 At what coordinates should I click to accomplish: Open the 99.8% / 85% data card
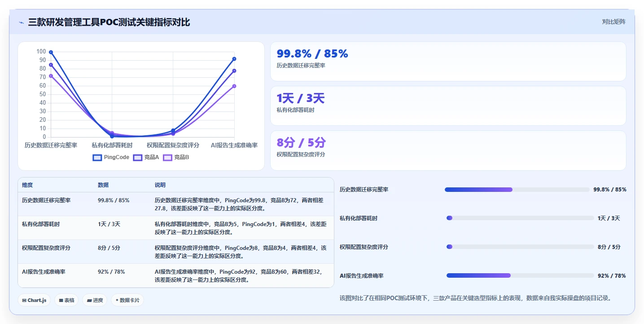(448, 62)
